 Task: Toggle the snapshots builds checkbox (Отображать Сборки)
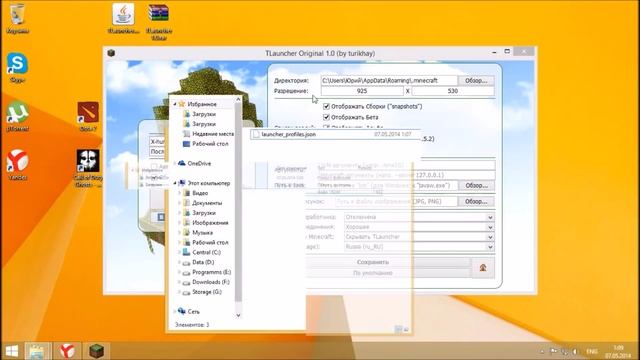(x=326, y=107)
